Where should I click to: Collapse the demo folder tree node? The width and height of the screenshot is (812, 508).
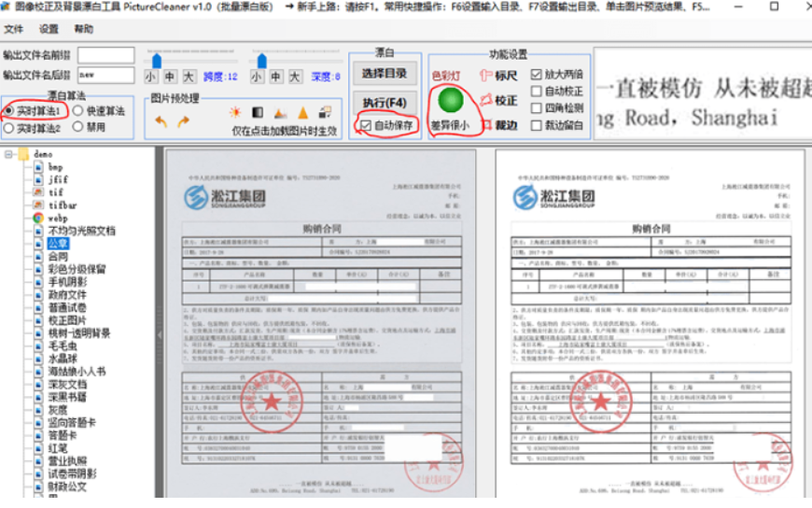coord(9,153)
